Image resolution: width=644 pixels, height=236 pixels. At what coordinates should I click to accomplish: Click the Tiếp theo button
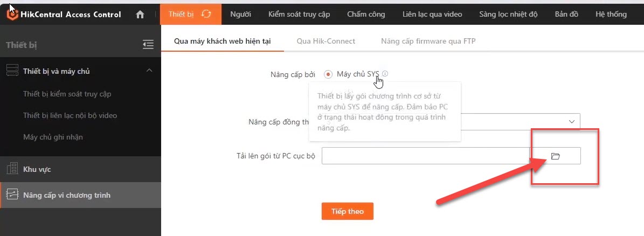(348, 211)
